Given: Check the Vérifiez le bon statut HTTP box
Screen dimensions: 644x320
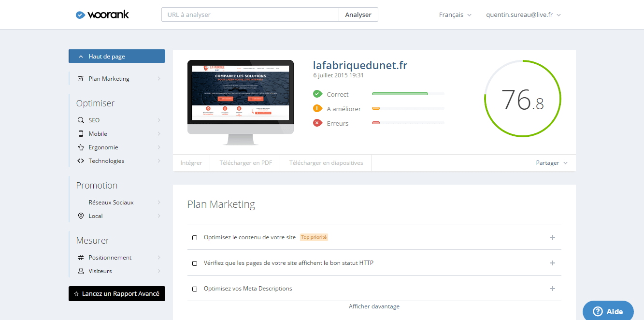Looking at the screenshot, I should (195, 263).
